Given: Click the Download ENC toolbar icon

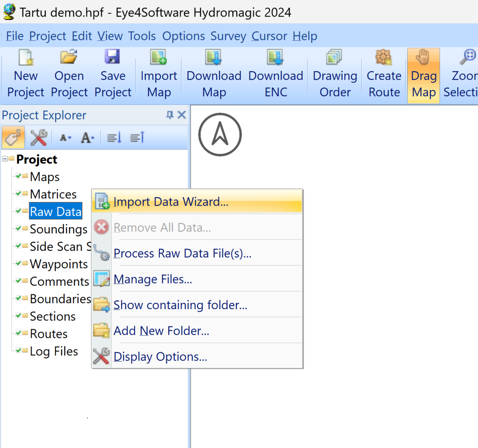Looking at the screenshot, I should coord(276,57).
